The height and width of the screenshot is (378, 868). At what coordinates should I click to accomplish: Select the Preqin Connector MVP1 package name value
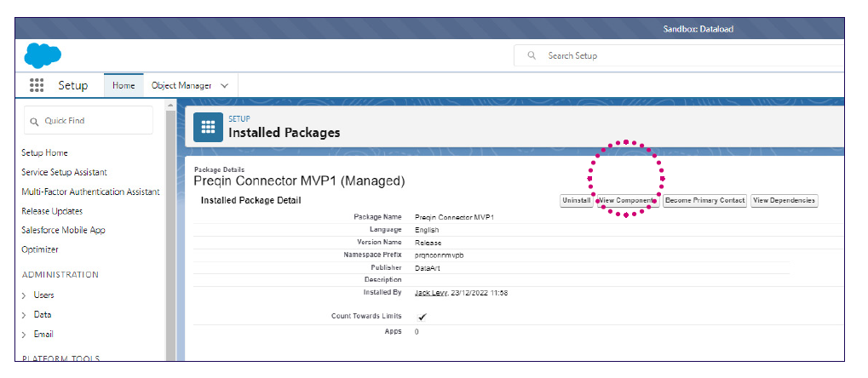click(x=454, y=217)
